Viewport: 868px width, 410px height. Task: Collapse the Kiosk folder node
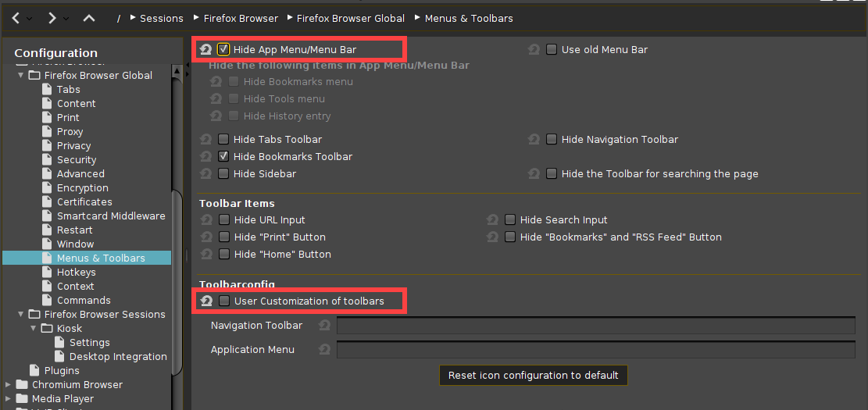click(x=34, y=329)
